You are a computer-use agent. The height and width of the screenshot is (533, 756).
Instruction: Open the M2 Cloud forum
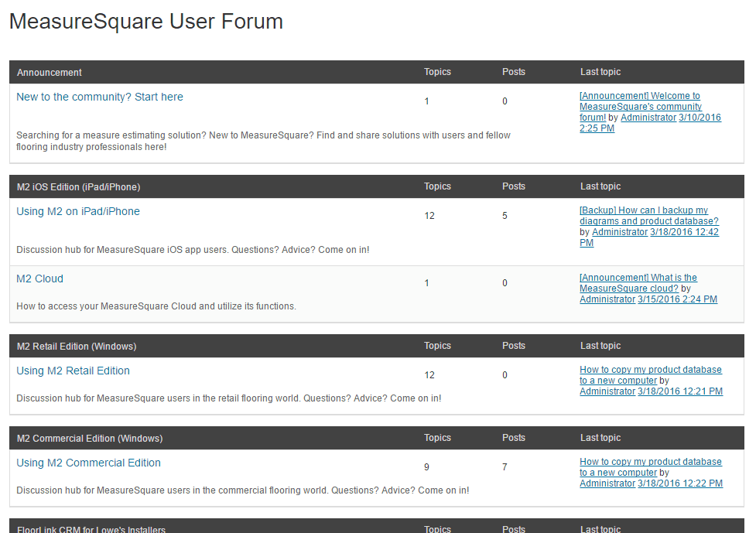click(40, 278)
